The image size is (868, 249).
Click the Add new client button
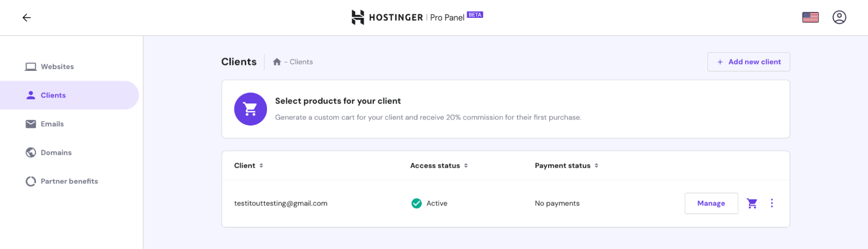click(x=748, y=62)
